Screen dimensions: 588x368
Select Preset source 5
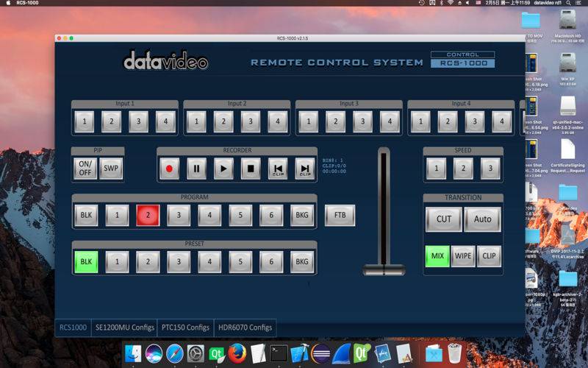pyautogui.click(x=240, y=262)
